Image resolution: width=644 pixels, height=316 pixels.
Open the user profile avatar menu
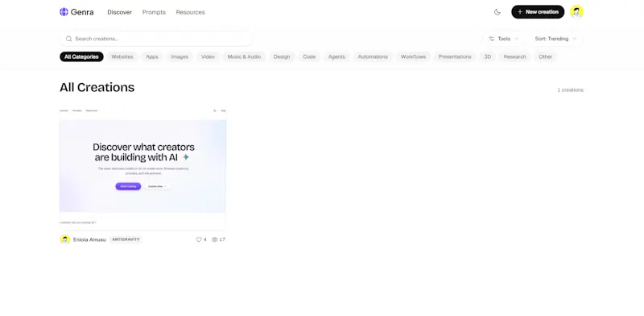click(576, 12)
